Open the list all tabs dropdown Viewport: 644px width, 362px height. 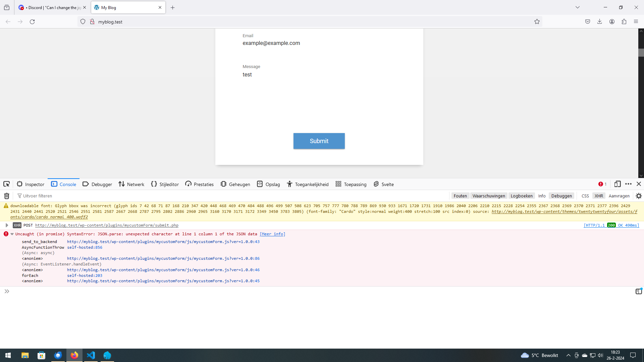[x=577, y=7]
